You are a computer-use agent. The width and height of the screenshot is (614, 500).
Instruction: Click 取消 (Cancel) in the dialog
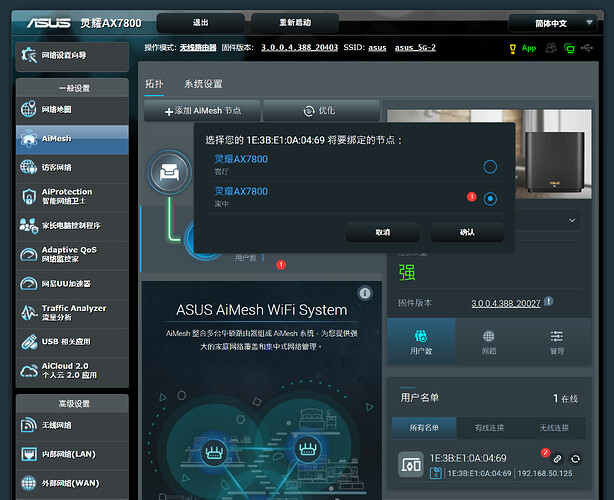(x=383, y=233)
